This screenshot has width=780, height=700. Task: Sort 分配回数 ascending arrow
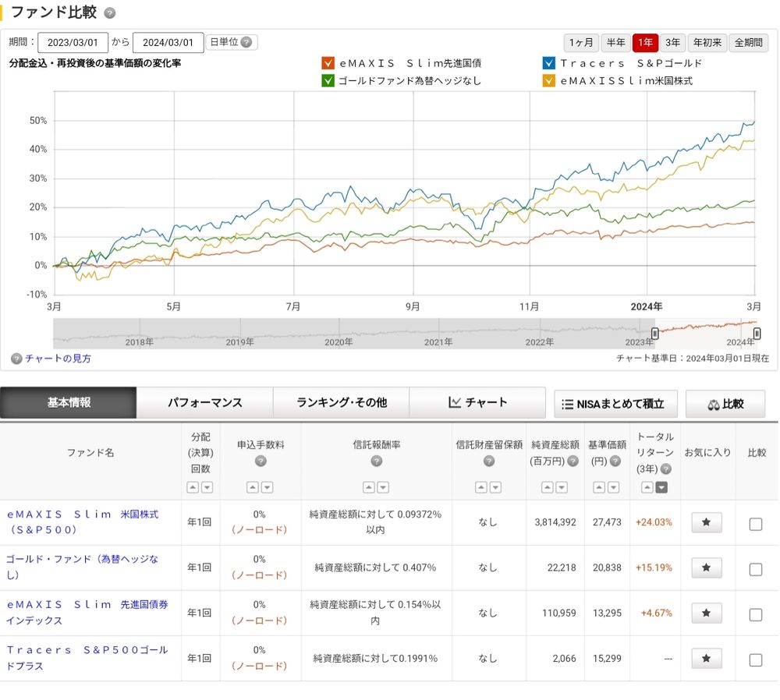(193, 487)
